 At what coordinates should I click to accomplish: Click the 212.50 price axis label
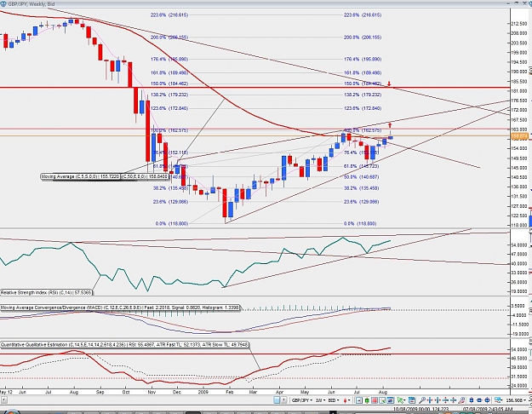click(x=519, y=24)
